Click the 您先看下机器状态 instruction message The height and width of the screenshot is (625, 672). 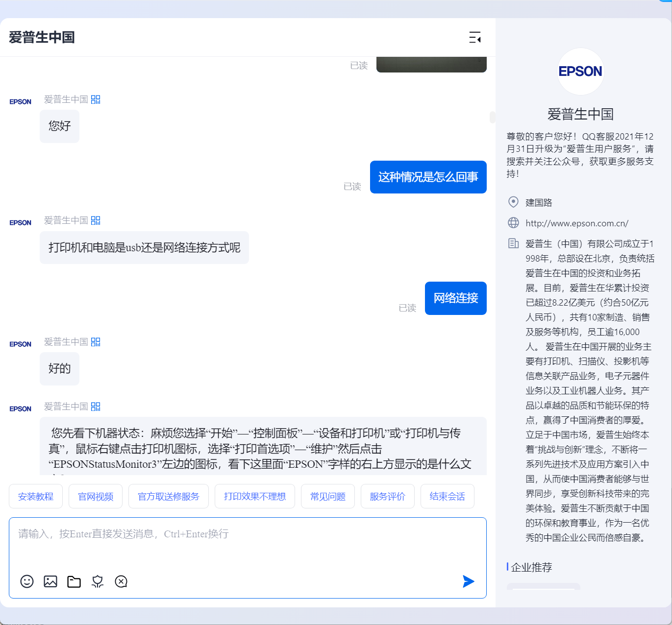click(263, 446)
